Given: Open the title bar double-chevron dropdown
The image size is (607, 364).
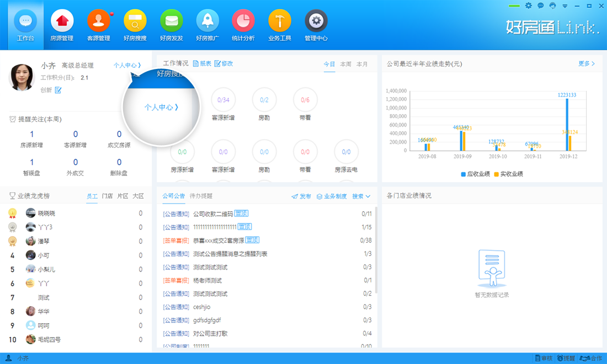Looking at the screenshot, I should click(x=564, y=5).
